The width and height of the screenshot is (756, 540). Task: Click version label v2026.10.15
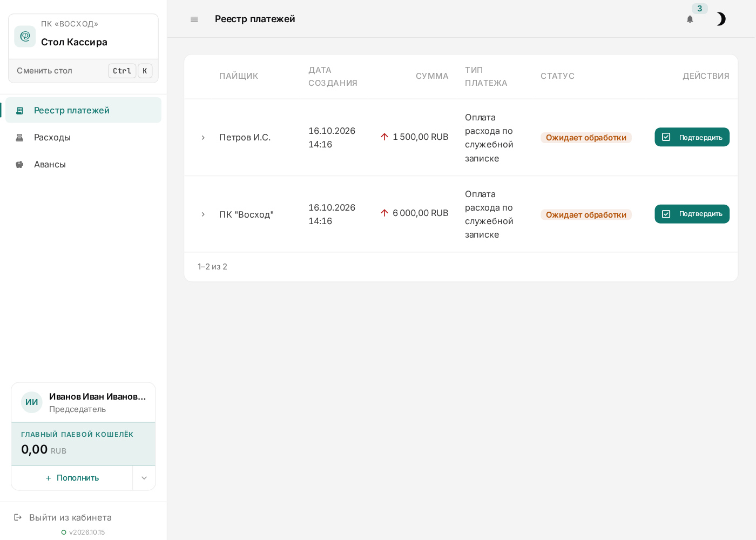pos(87,532)
